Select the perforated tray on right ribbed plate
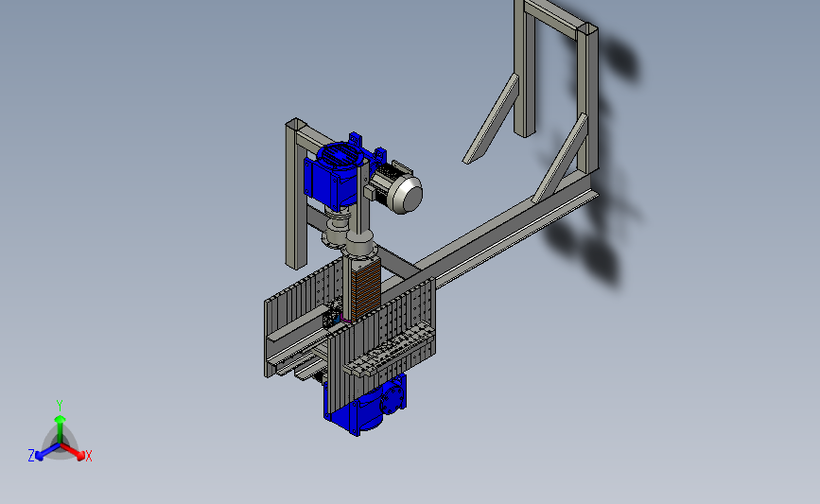 pos(389,349)
